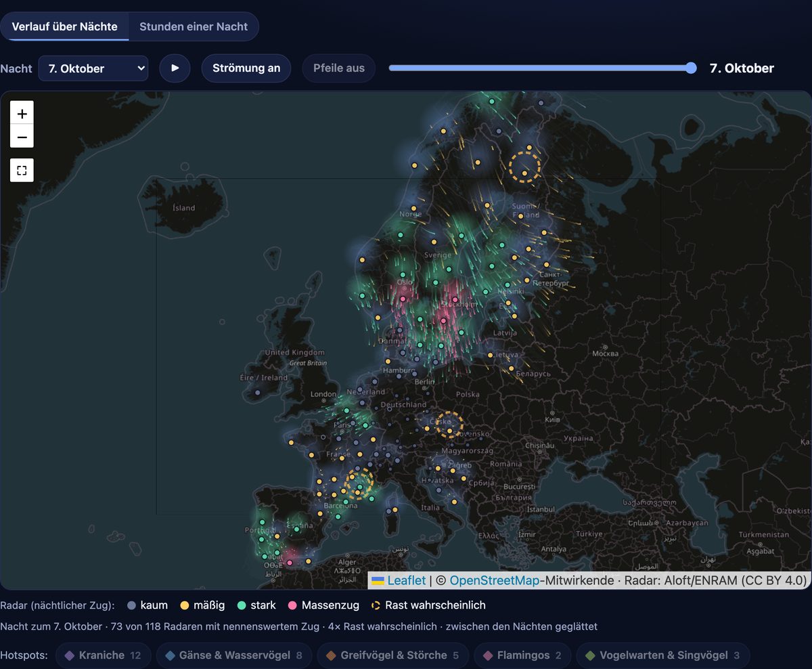Toggle the 'Pfeile aus' arrows button

(339, 68)
